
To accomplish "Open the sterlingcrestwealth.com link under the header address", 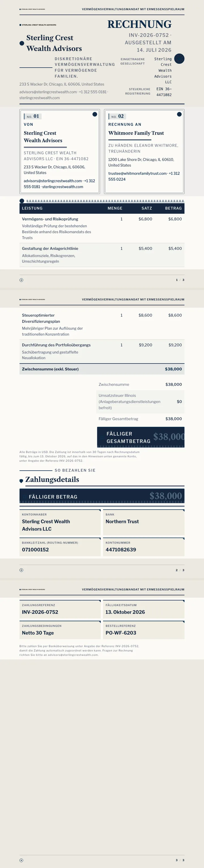I will click(39, 98).
